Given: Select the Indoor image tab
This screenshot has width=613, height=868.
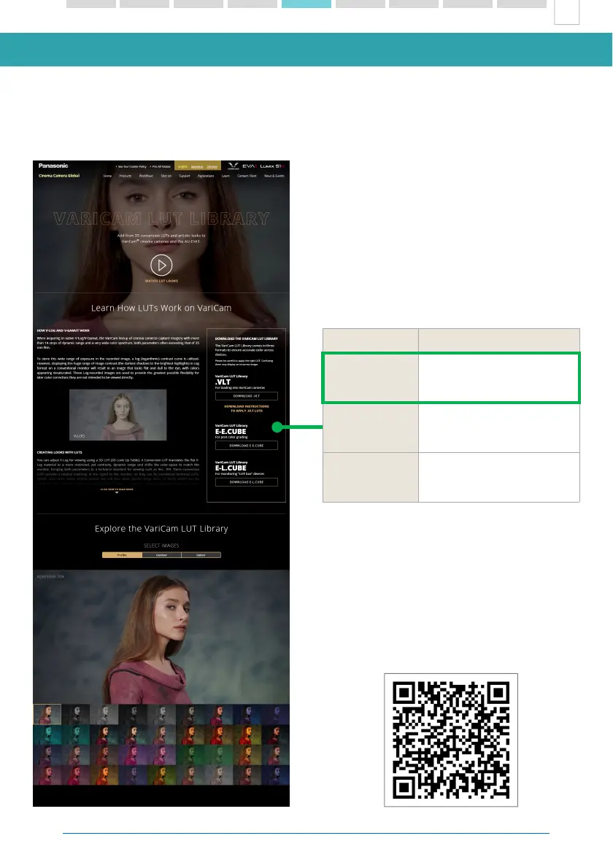Looking at the screenshot, I should (201, 554).
